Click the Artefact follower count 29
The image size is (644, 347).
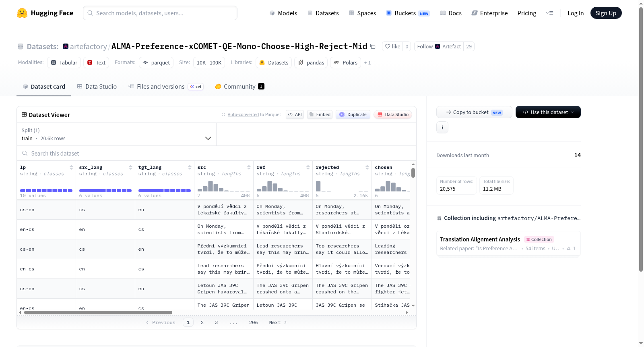coord(469,46)
